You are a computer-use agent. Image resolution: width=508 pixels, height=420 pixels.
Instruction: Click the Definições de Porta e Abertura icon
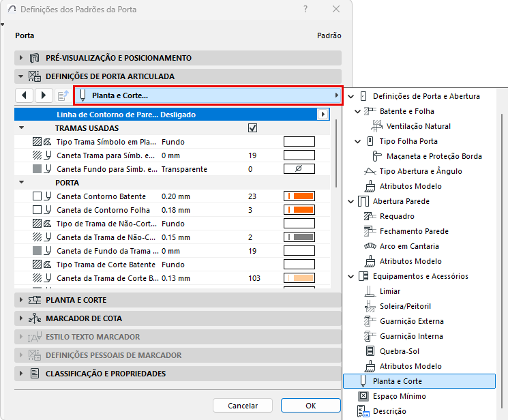(x=363, y=96)
